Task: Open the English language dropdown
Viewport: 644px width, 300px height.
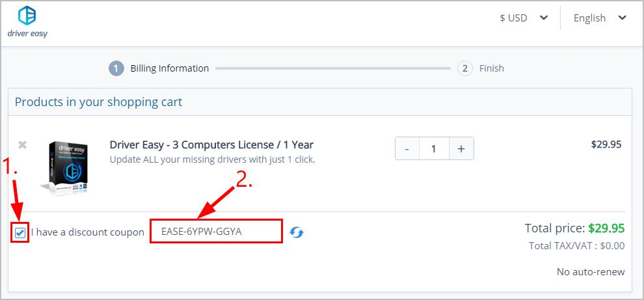Action: [599, 18]
